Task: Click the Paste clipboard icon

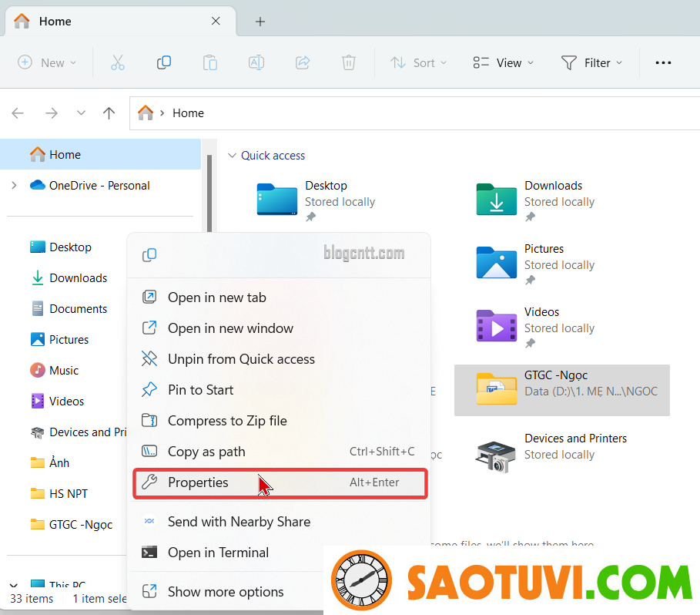Action: pos(209,63)
